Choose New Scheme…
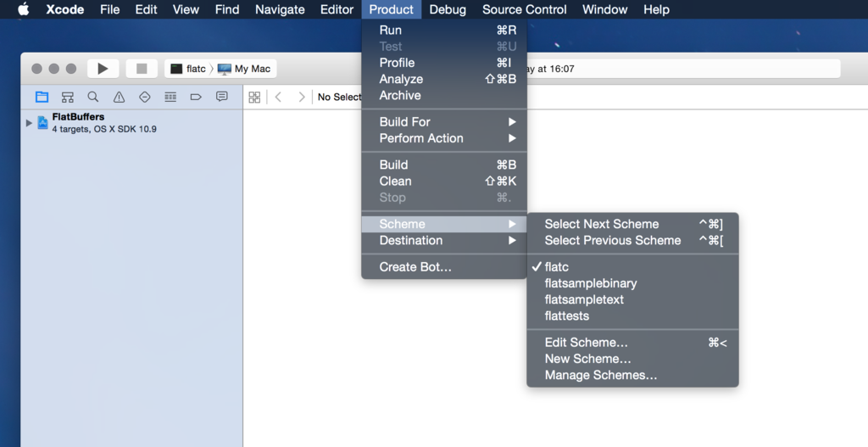 point(632,359)
